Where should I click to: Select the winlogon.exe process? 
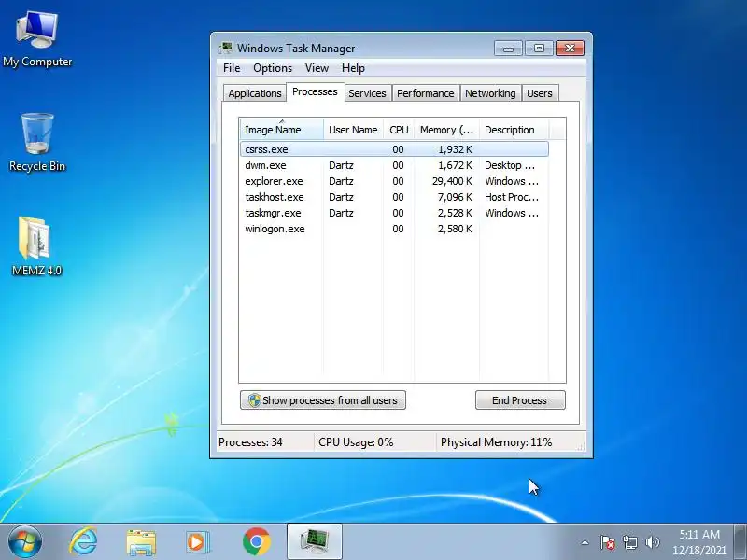point(394,229)
